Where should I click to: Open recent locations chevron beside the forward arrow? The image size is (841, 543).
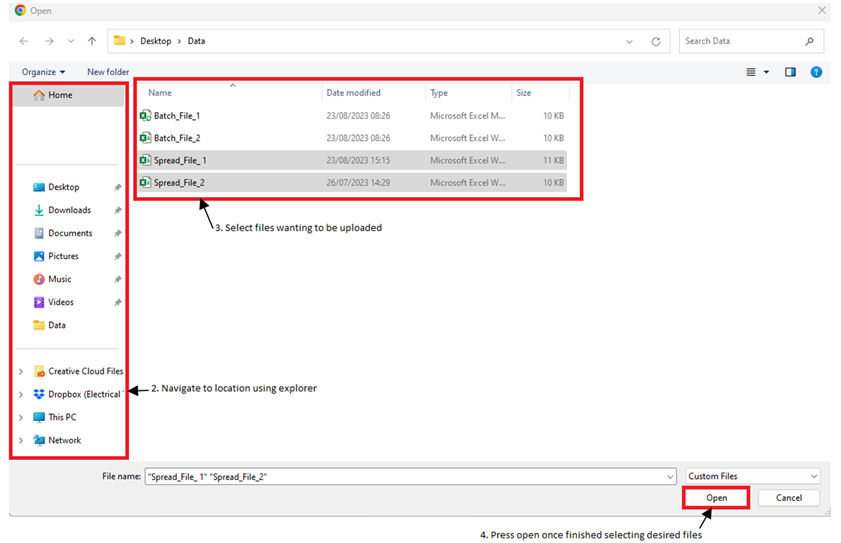pyautogui.click(x=71, y=41)
